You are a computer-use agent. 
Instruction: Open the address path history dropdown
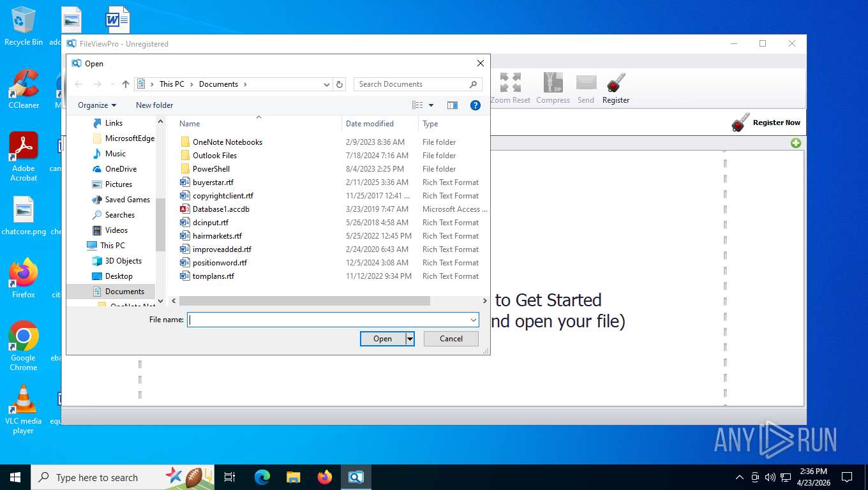tap(327, 84)
